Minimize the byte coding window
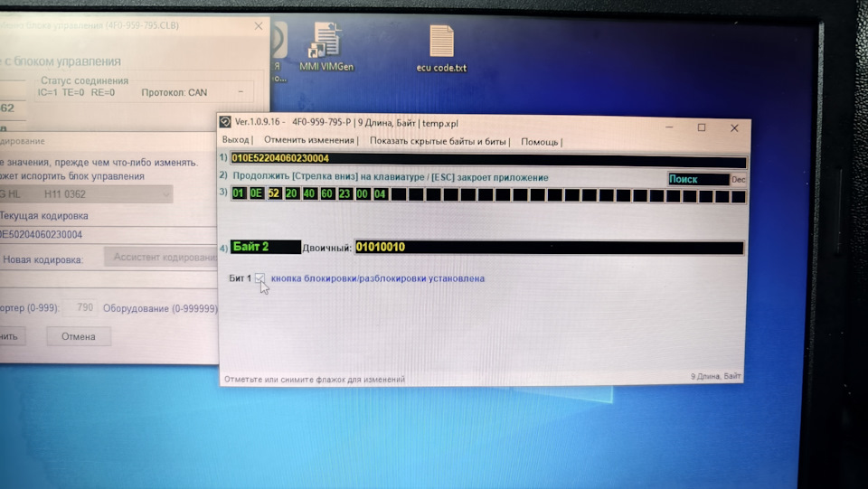Viewport: 868px width, 489px height. pos(669,127)
